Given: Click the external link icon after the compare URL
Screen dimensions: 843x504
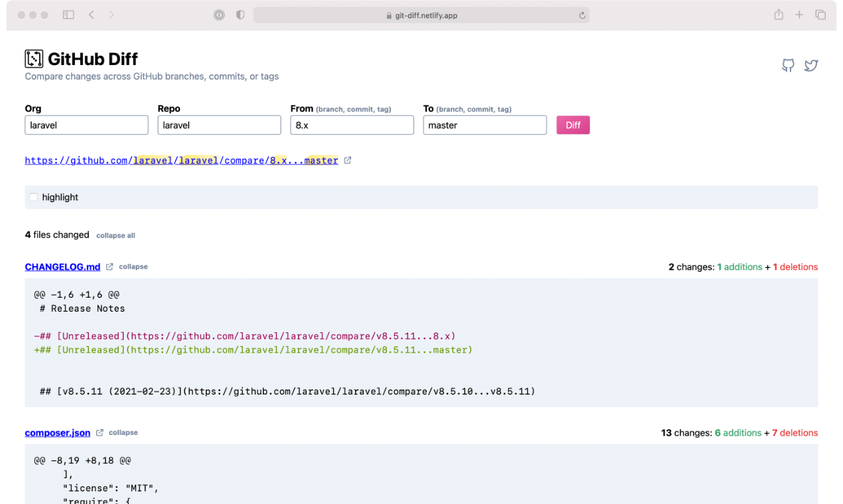Looking at the screenshot, I should (346, 160).
